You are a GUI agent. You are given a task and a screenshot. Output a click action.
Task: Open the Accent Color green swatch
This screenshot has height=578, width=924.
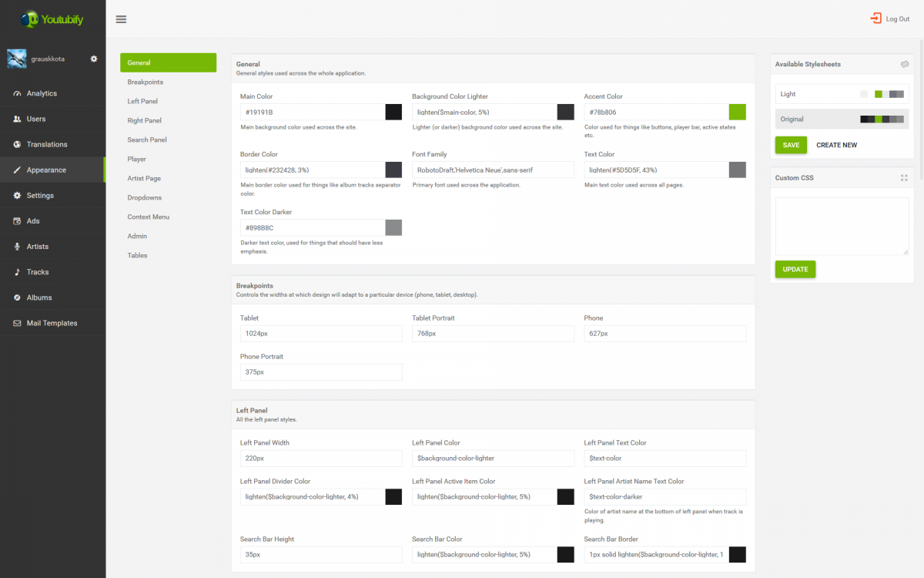click(x=737, y=112)
